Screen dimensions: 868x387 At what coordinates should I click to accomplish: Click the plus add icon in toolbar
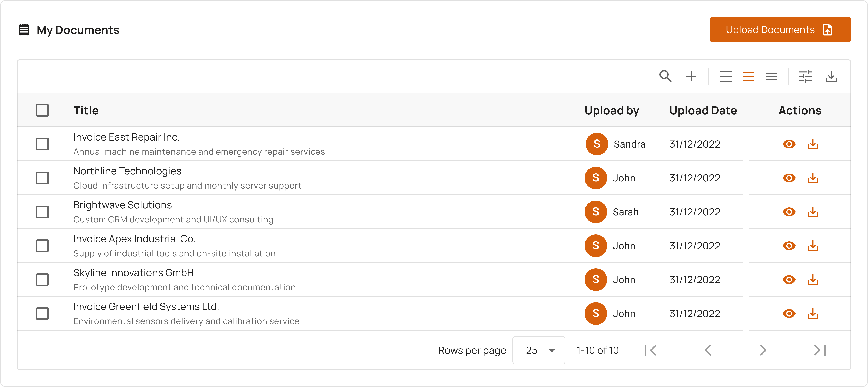pos(691,76)
